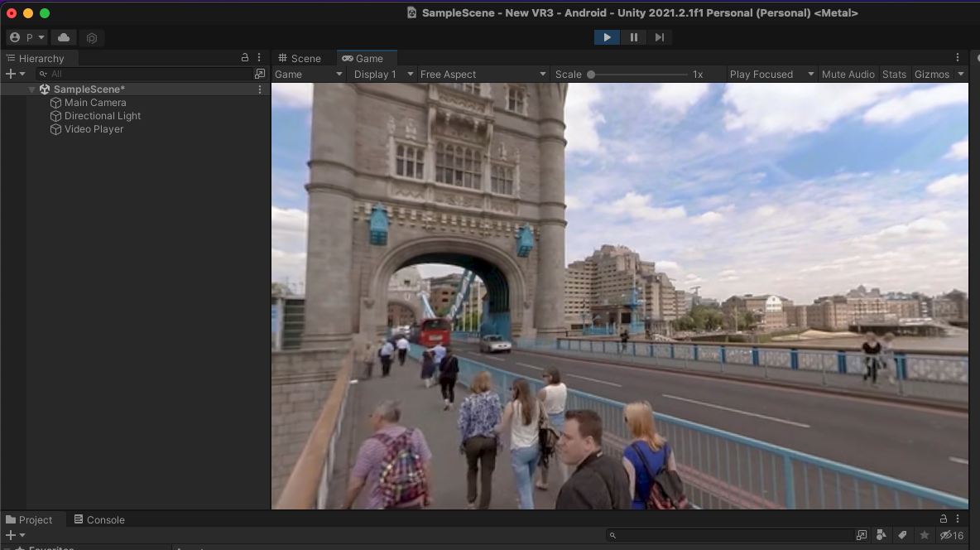Switch to the Scene tab
This screenshot has height=550, width=980.
300,58
